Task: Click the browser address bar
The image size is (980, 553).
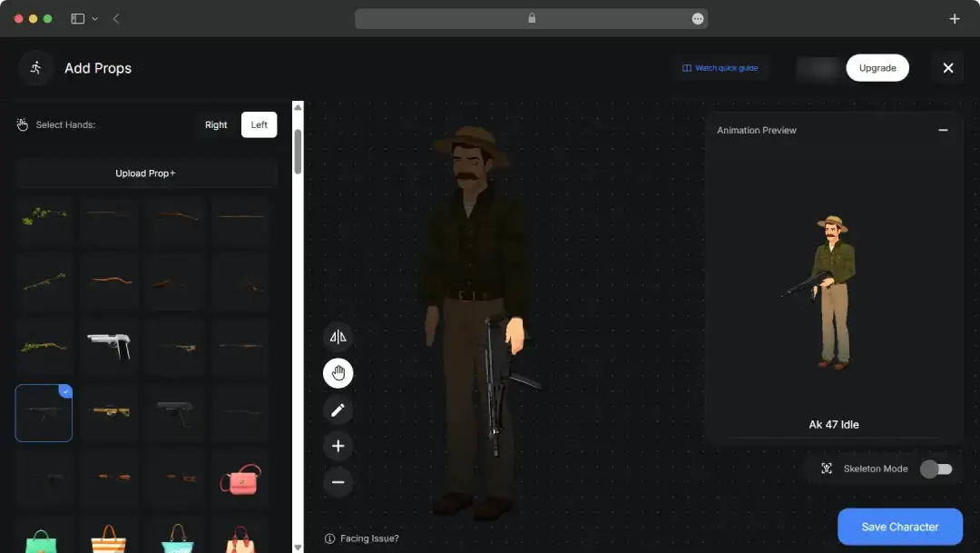Action: 531,19
